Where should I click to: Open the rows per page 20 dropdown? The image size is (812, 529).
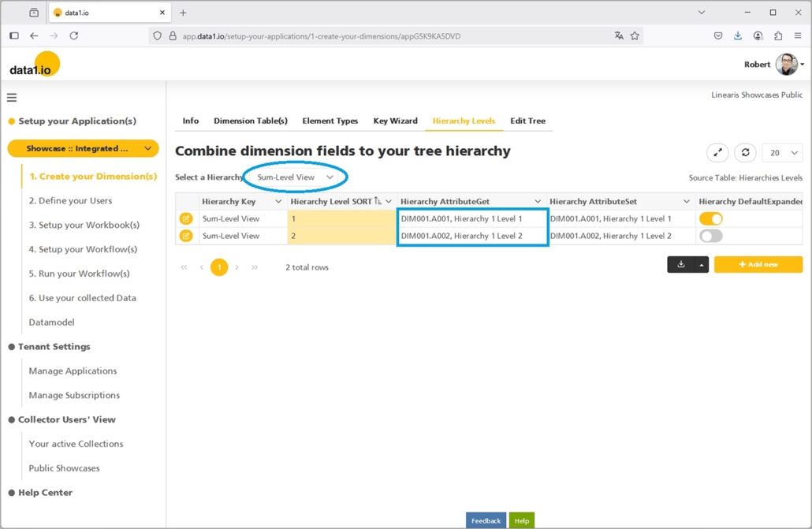tap(783, 153)
